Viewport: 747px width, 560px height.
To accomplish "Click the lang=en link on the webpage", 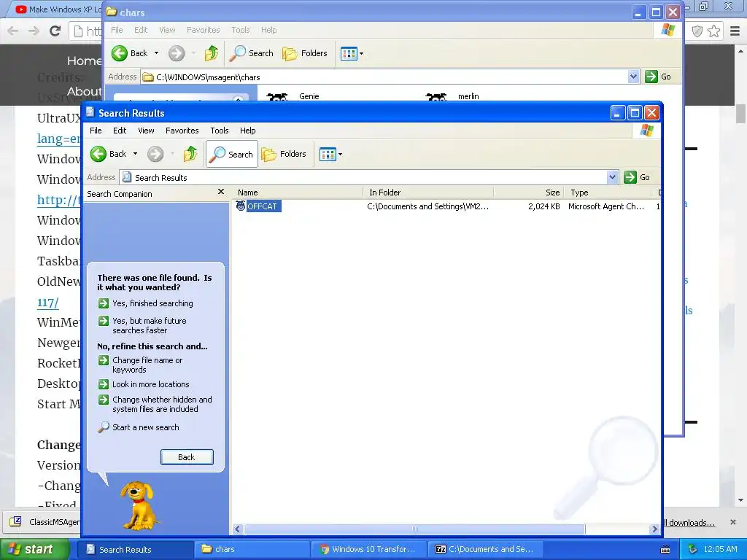I will pos(58,139).
